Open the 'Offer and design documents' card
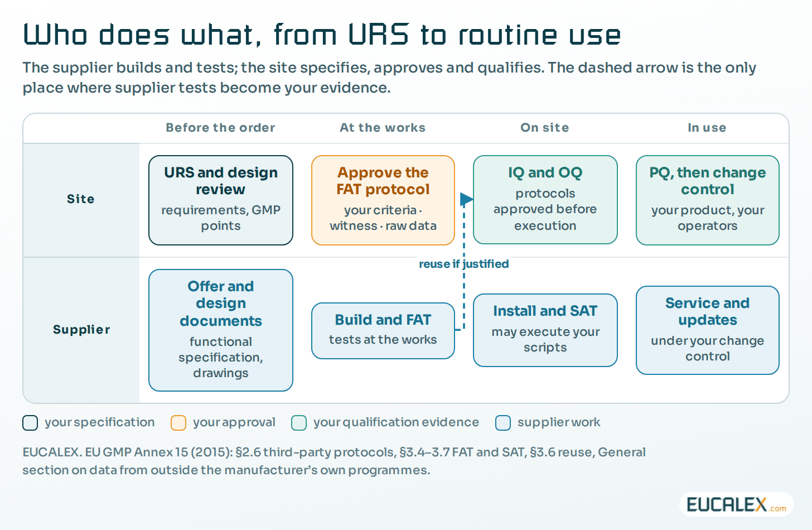Viewport: 812px width, 530px height. pos(221,330)
